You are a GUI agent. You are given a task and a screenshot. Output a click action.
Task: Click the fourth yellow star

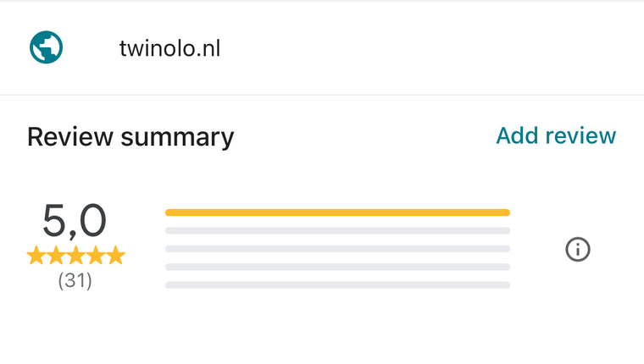pyautogui.click(x=96, y=256)
